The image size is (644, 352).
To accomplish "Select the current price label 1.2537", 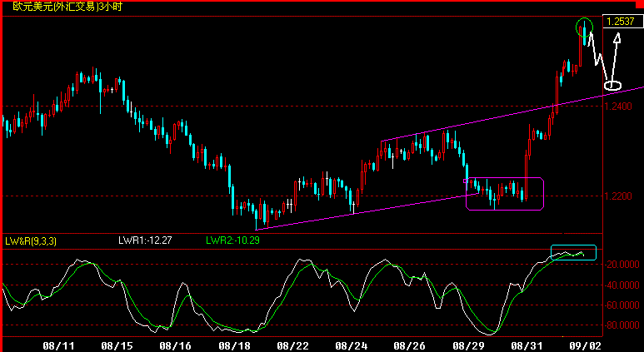I will click(x=621, y=22).
